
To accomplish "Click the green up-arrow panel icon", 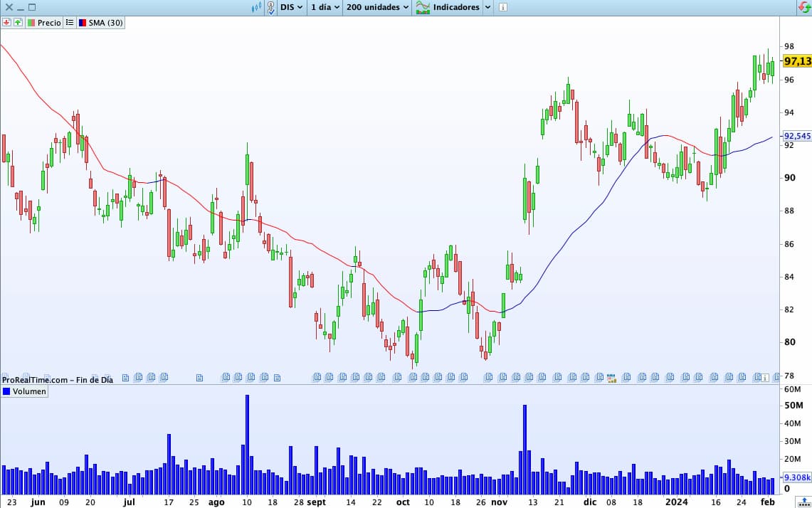I will (18, 23).
